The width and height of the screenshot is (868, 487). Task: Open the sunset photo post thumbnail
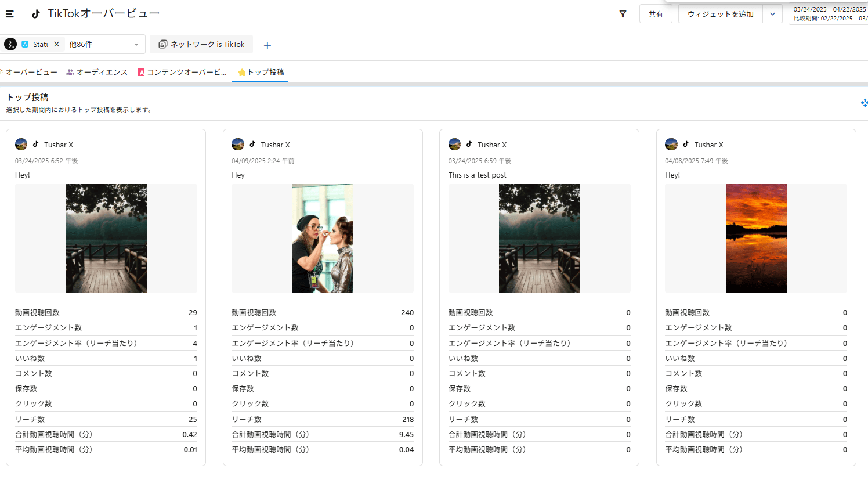[x=756, y=238]
